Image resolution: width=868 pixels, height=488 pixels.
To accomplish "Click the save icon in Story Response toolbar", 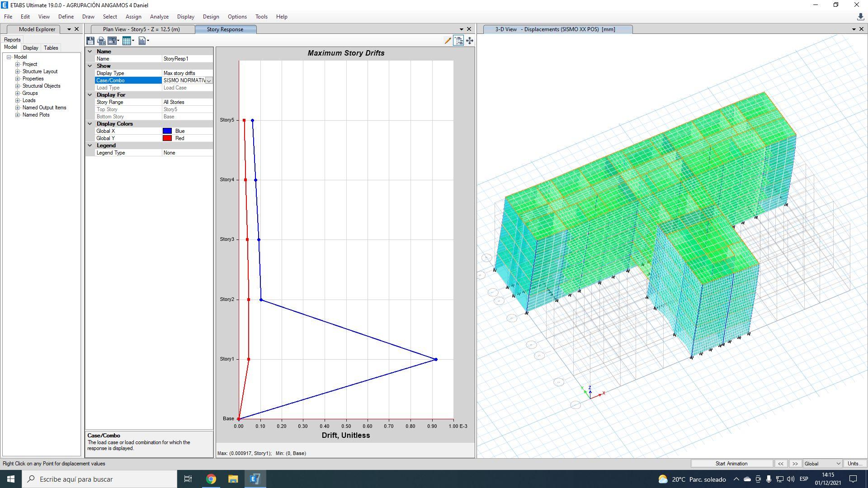I will point(90,41).
